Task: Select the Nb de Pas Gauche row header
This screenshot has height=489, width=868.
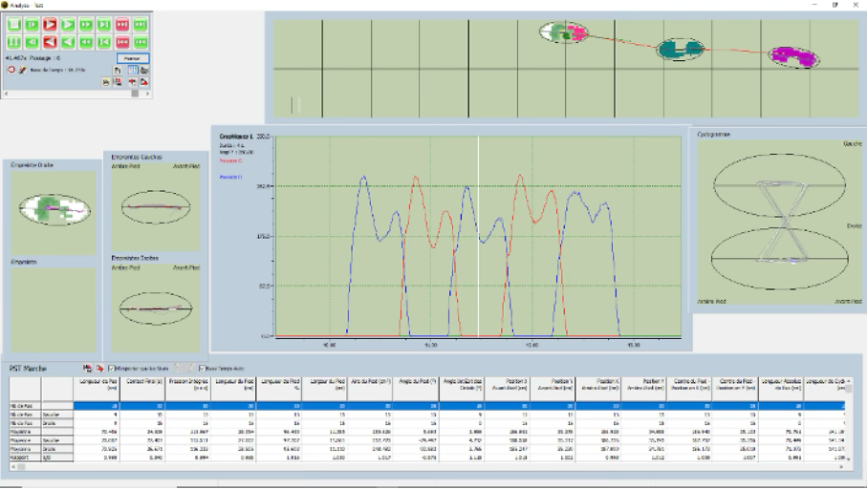Action: (57, 415)
